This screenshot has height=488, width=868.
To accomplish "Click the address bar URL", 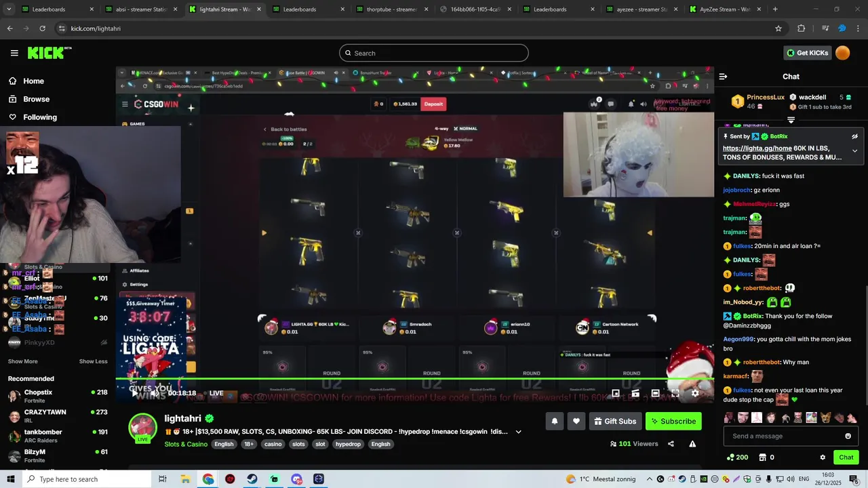I will pos(96,28).
